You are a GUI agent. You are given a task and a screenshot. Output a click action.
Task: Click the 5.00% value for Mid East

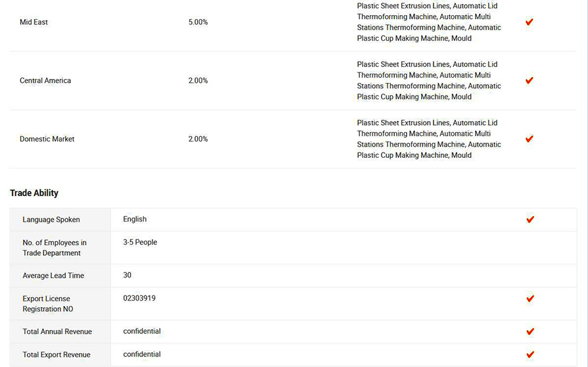click(x=198, y=22)
